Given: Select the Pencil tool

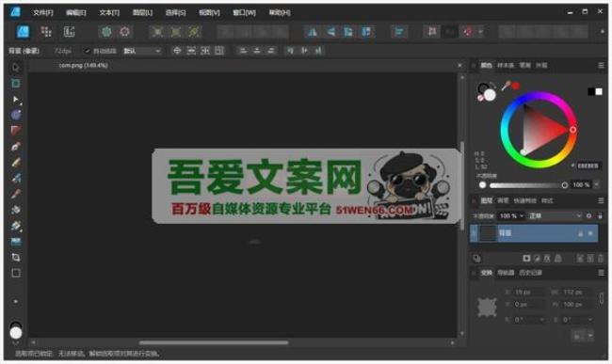Looking at the screenshot, I should point(16,162).
